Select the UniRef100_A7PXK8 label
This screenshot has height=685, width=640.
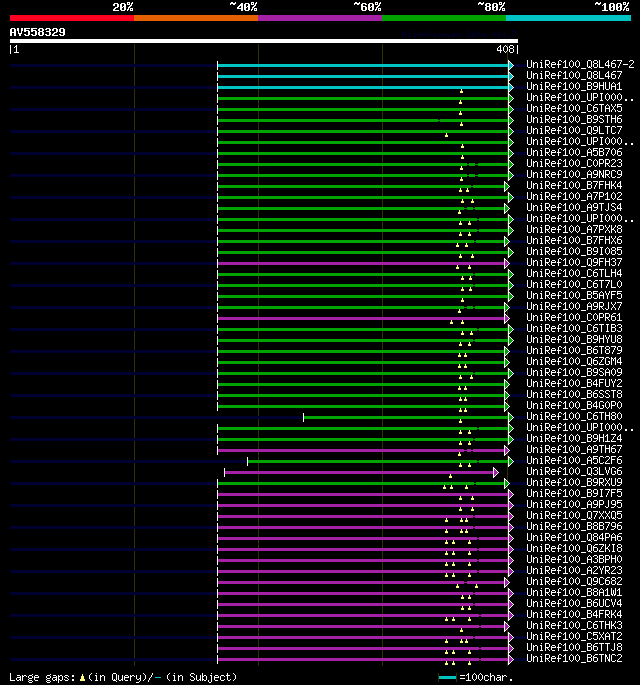574,229
